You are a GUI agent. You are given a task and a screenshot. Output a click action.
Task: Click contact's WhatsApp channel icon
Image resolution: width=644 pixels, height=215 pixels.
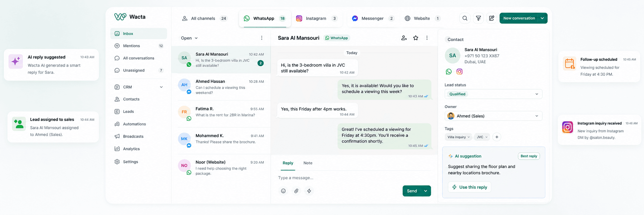tap(449, 72)
